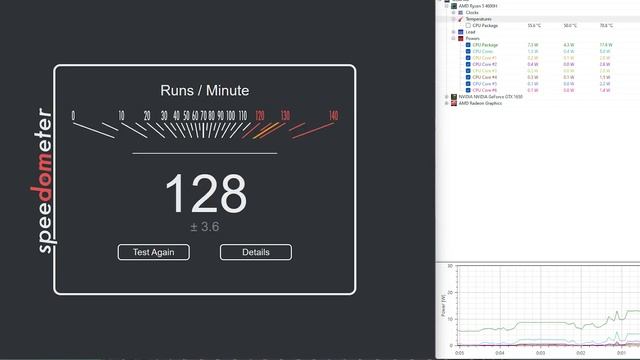The image size is (640, 360).
Task: Click the 17.4 W CPU Package max value
Action: (606, 45)
